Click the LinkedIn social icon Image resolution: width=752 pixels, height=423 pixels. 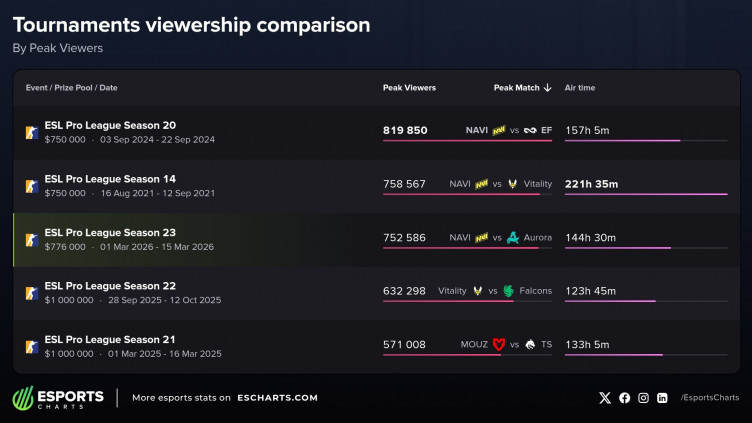pyautogui.click(x=662, y=398)
